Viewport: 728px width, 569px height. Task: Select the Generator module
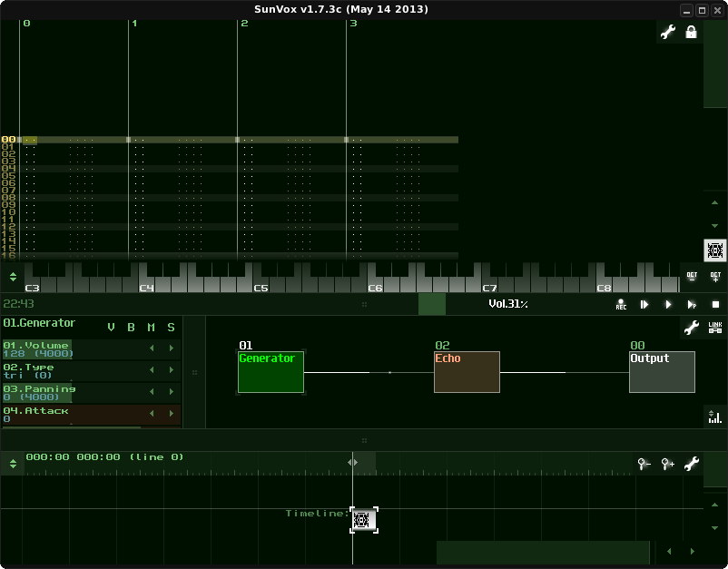[x=271, y=372]
